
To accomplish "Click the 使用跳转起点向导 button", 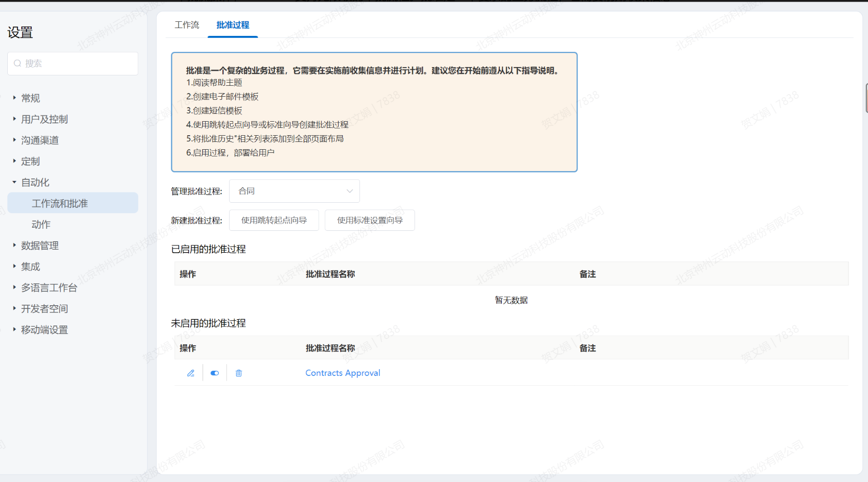I will [x=274, y=220].
